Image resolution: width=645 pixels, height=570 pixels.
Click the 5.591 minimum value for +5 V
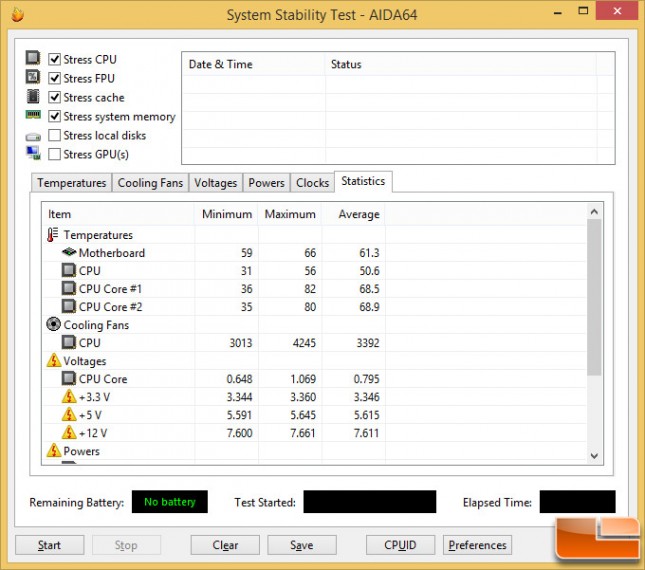(239, 415)
